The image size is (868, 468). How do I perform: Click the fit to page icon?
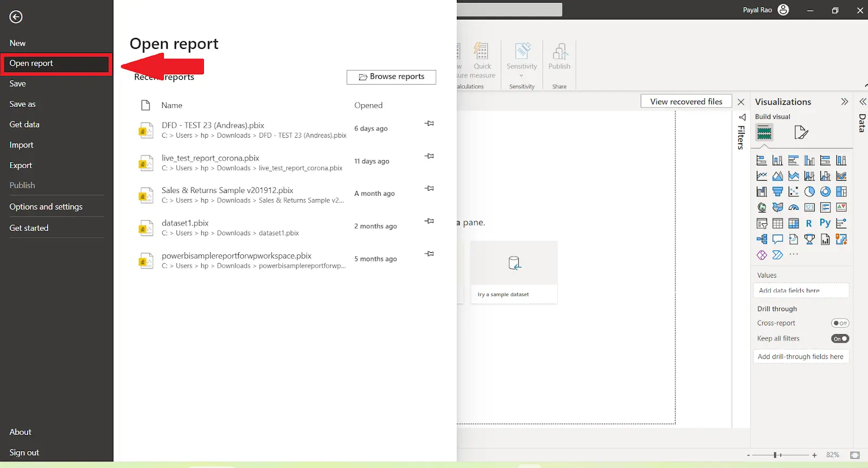coord(855,455)
